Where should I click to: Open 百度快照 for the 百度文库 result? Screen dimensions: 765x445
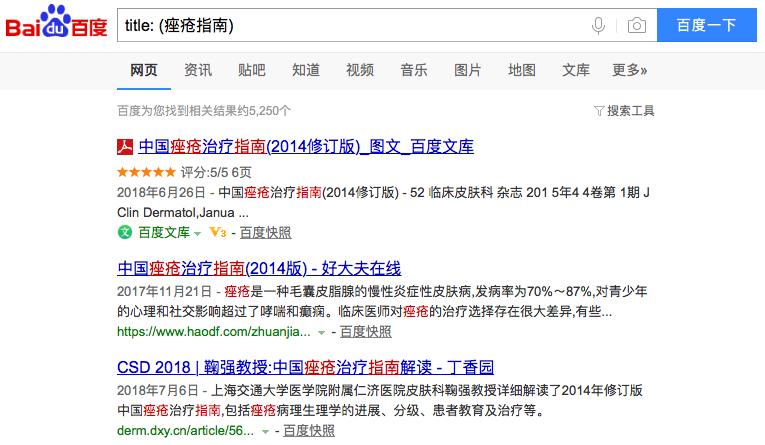[x=265, y=233]
